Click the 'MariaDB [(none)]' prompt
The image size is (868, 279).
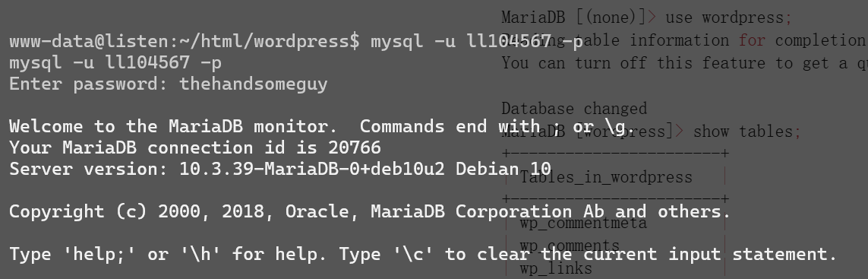click(x=574, y=17)
